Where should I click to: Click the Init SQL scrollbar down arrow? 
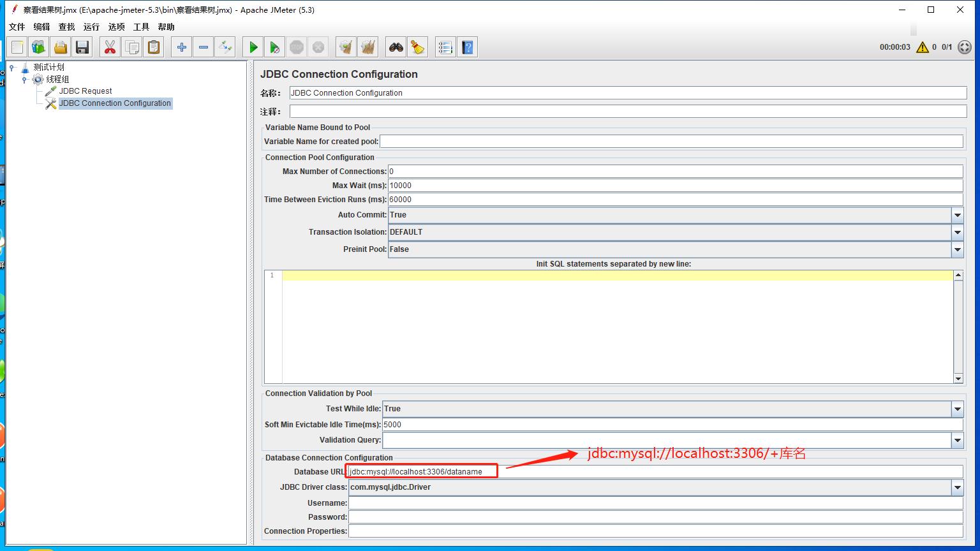point(958,378)
